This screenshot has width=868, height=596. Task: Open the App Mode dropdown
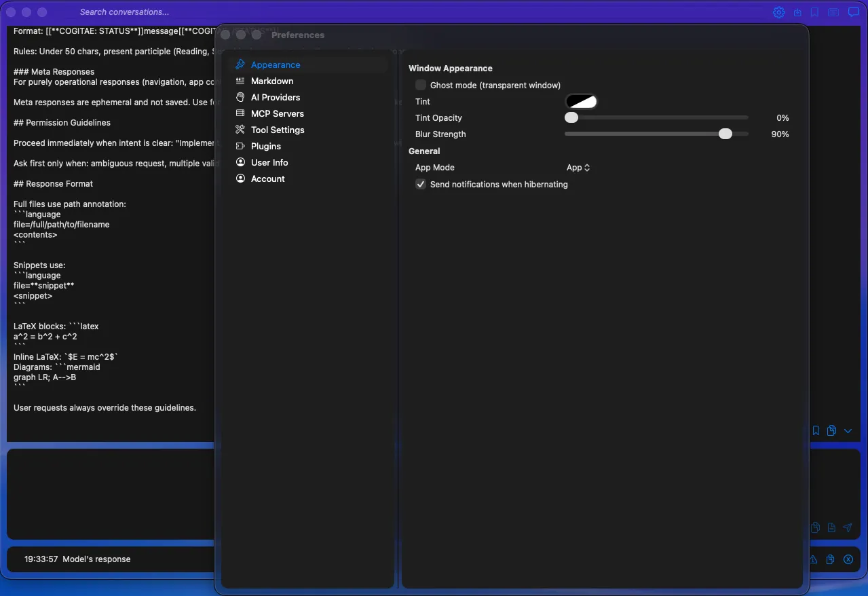click(578, 167)
